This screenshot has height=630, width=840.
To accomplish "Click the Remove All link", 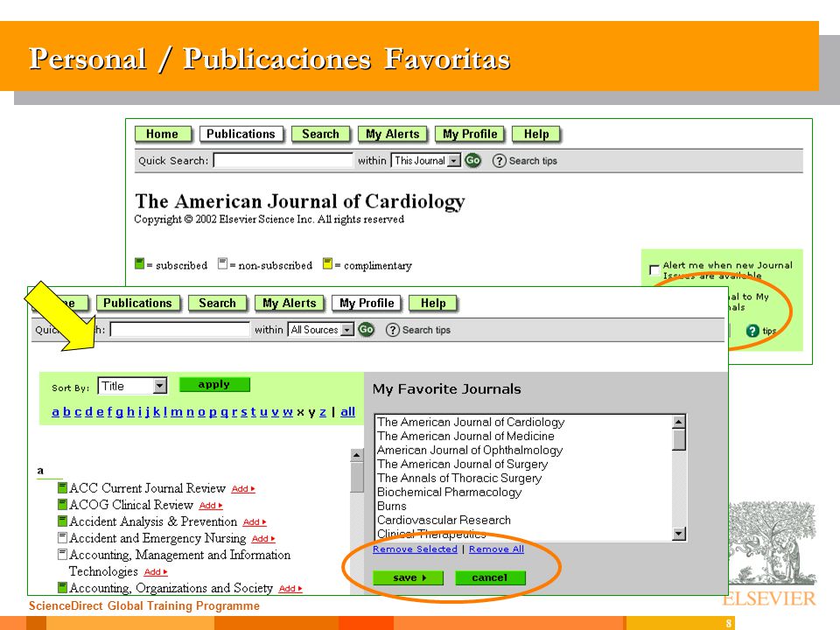I will (x=497, y=549).
